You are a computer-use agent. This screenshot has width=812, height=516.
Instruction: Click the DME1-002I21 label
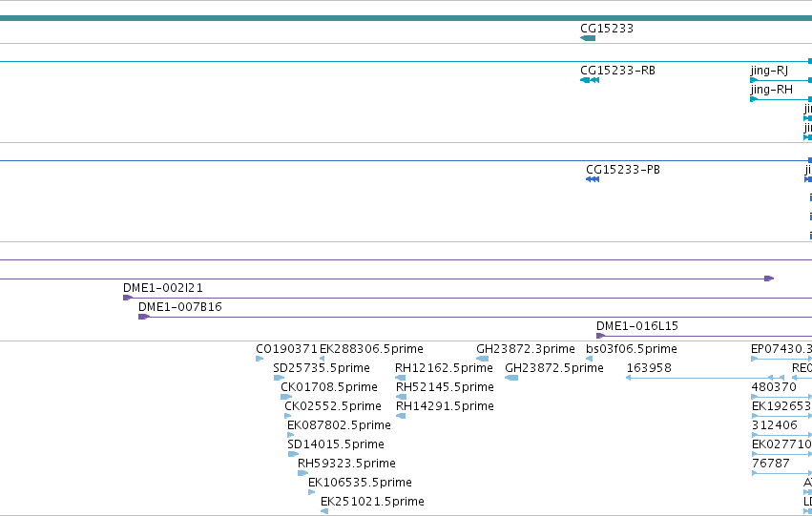click(x=163, y=288)
